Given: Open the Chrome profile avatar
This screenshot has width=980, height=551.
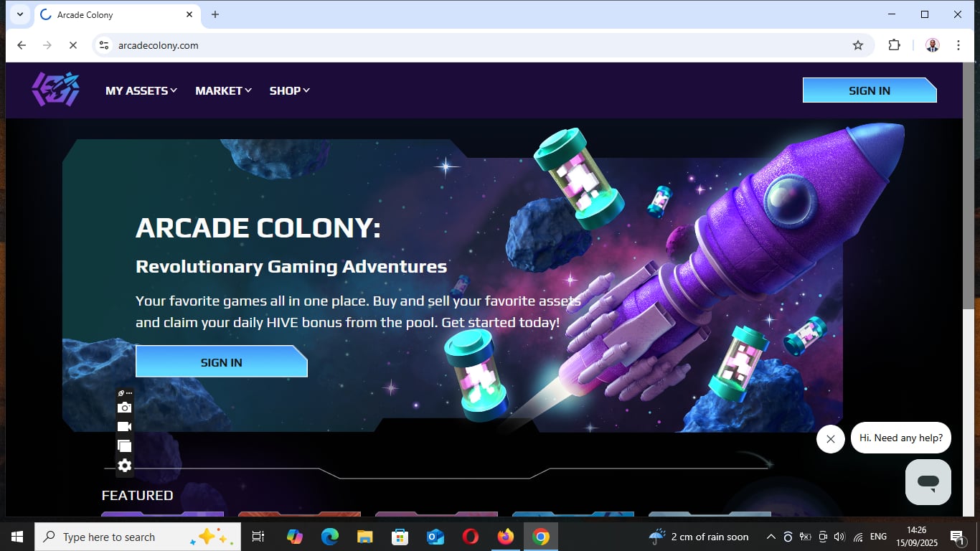Looking at the screenshot, I should tap(932, 45).
